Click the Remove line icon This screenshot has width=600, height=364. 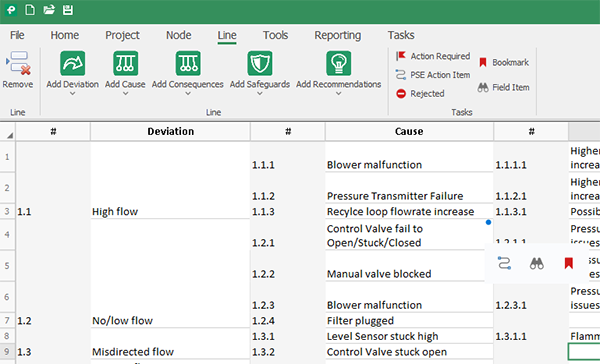pyautogui.click(x=18, y=63)
